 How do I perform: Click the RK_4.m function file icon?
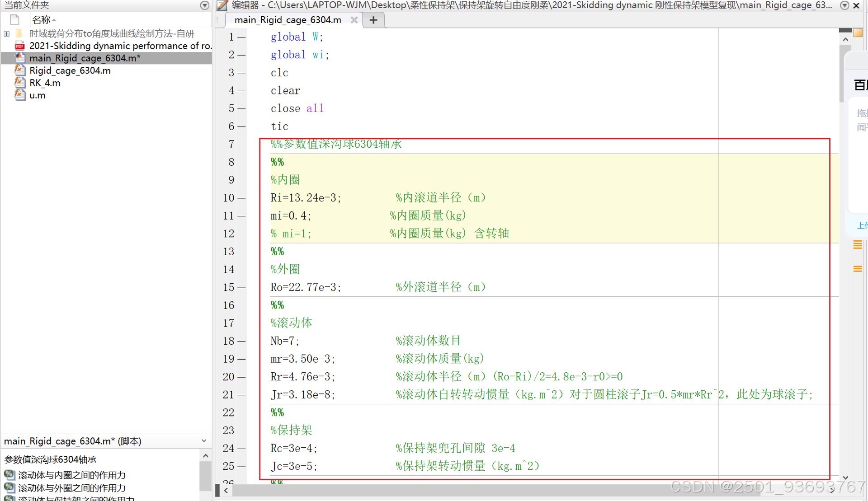click(19, 83)
